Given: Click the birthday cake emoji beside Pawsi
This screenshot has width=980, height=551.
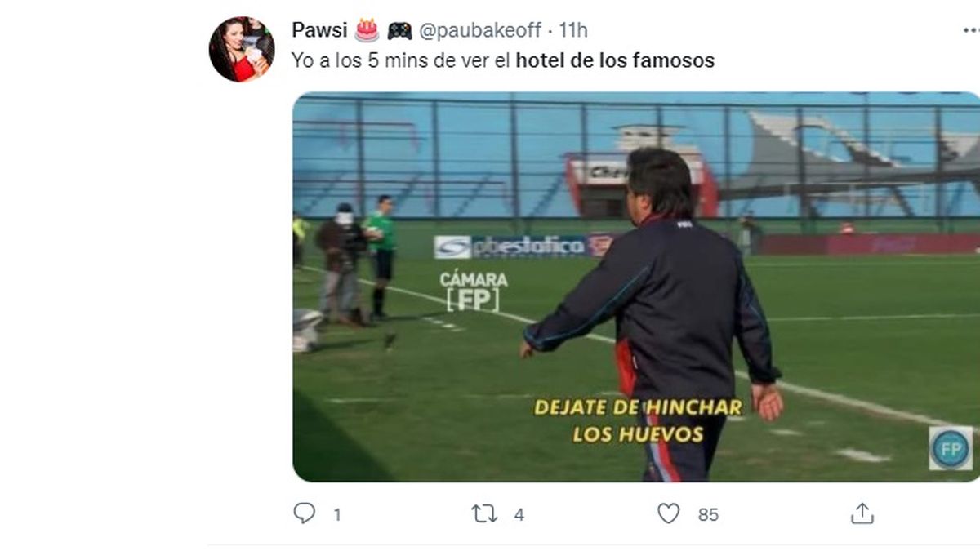Looking at the screenshot, I should [367, 30].
